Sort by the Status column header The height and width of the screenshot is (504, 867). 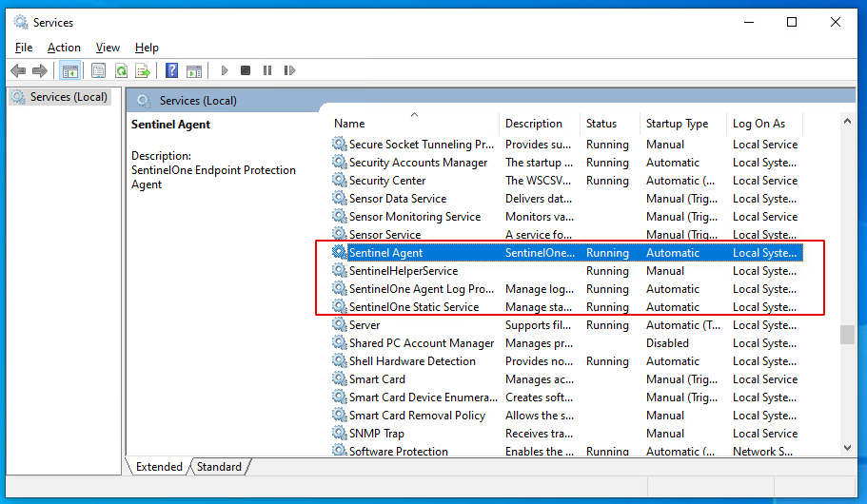(x=610, y=124)
